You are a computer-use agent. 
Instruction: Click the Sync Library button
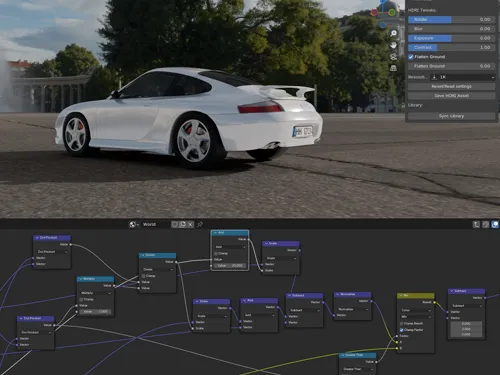point(451,116)
